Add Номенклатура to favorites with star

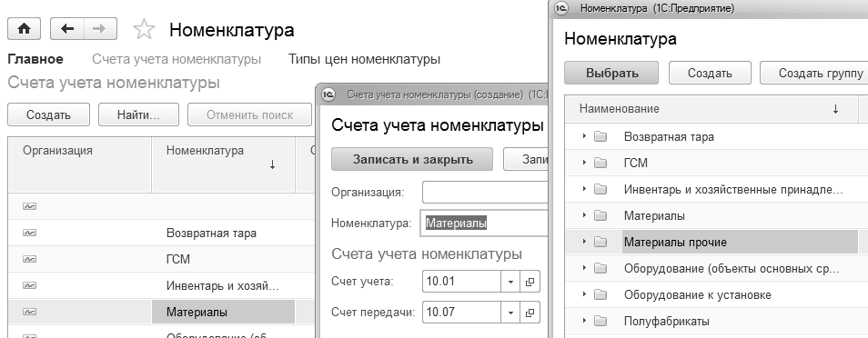tap(144, 29)
